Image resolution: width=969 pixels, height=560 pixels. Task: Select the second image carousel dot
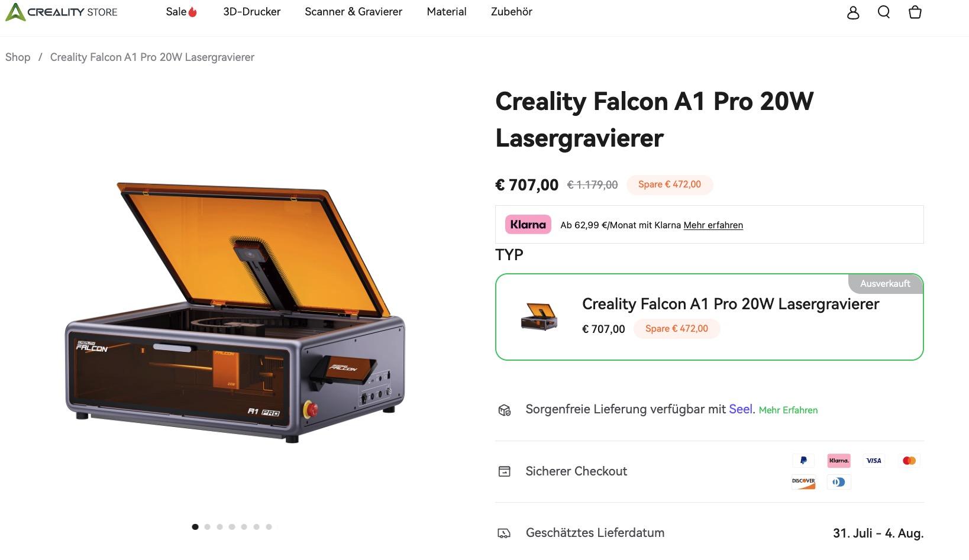point(207,527)
